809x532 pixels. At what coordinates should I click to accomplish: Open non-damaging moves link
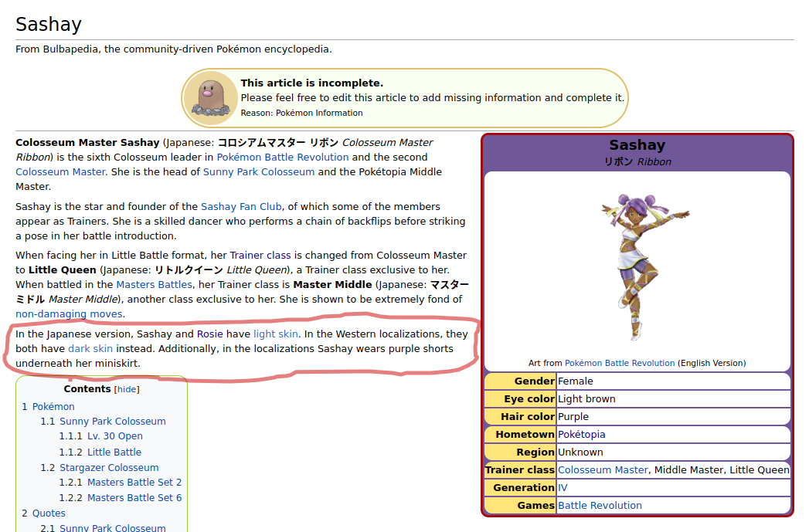tap(69, 314)
